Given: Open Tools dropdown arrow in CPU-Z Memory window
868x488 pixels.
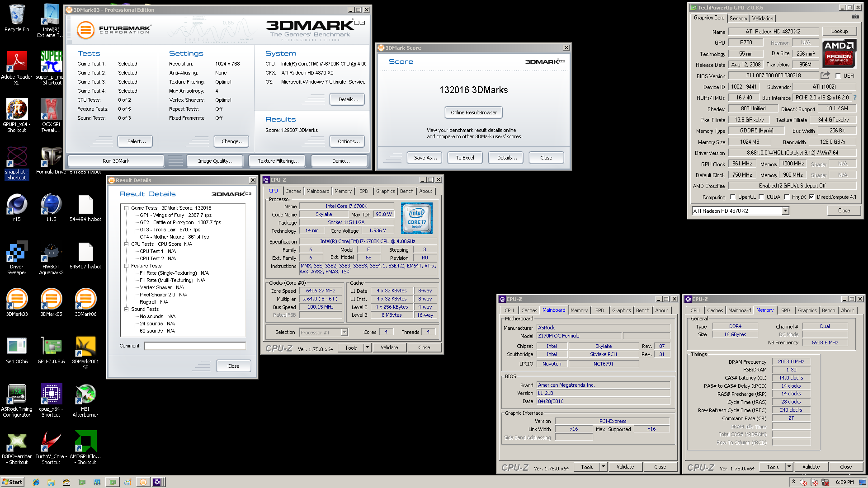Looking at the screenshot, I should click(x=789, y=467).
